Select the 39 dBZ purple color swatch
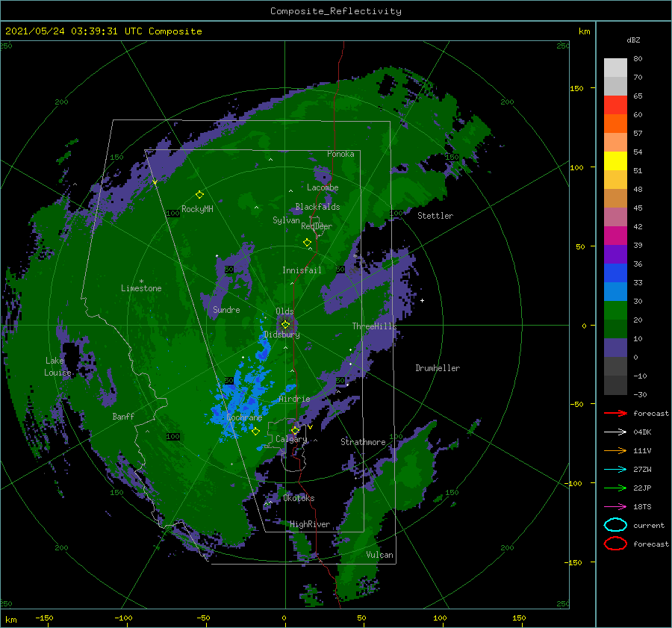Viewport: 672px width, 628px height. [x=615, y=254]
